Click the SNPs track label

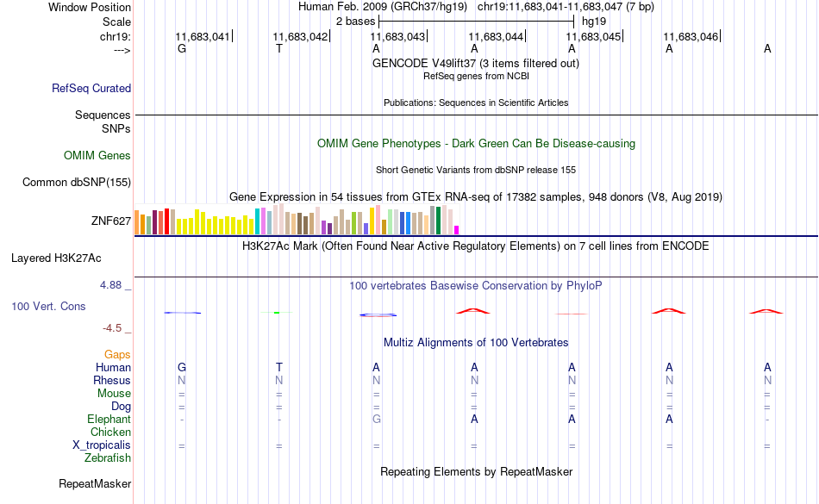[116, 128]
